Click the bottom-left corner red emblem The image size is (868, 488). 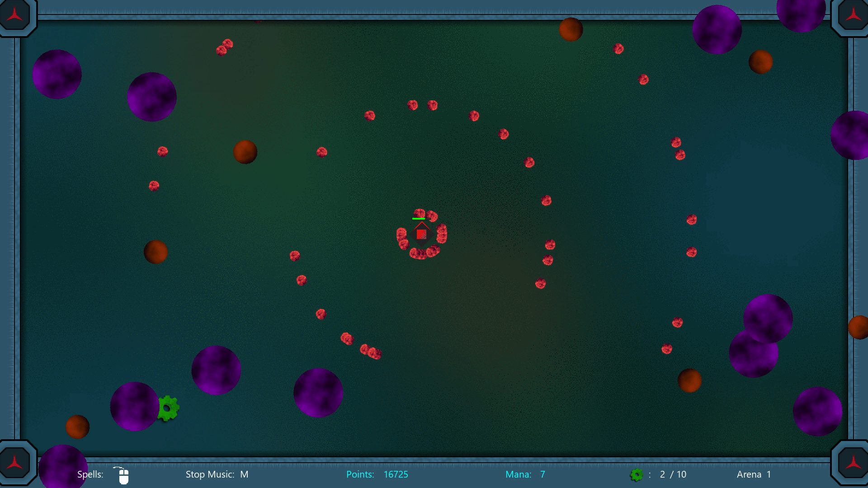(15, 463)
